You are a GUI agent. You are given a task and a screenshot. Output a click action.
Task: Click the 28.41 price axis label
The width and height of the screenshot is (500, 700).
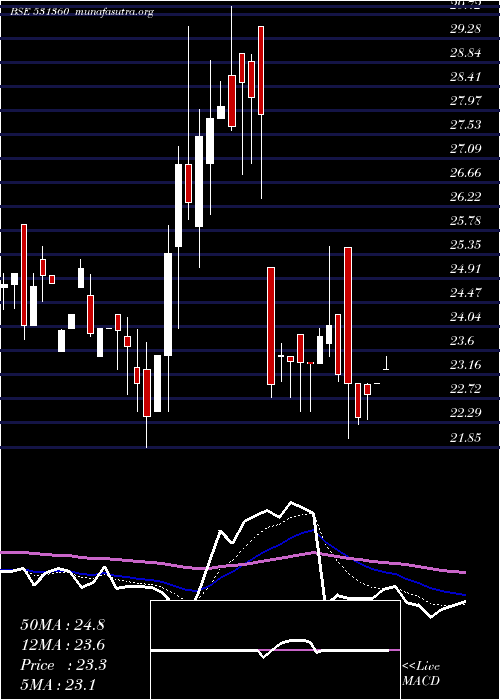click(x=466, y=77)
